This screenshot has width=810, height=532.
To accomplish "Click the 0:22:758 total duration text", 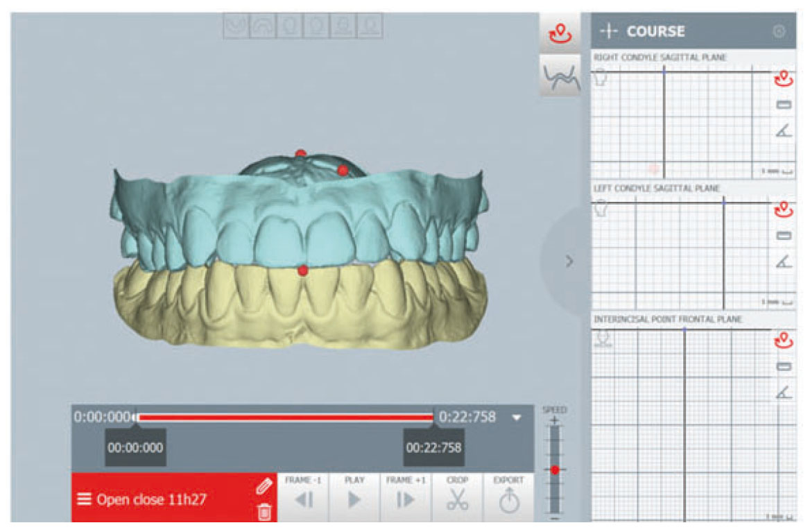I will (x=467, y=417).
